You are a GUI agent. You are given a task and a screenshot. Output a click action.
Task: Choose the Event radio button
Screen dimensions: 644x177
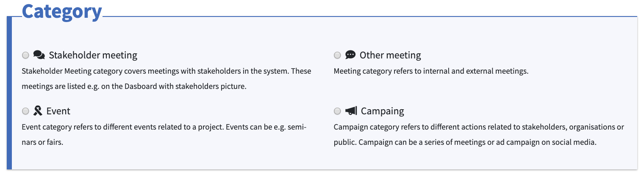25,111
